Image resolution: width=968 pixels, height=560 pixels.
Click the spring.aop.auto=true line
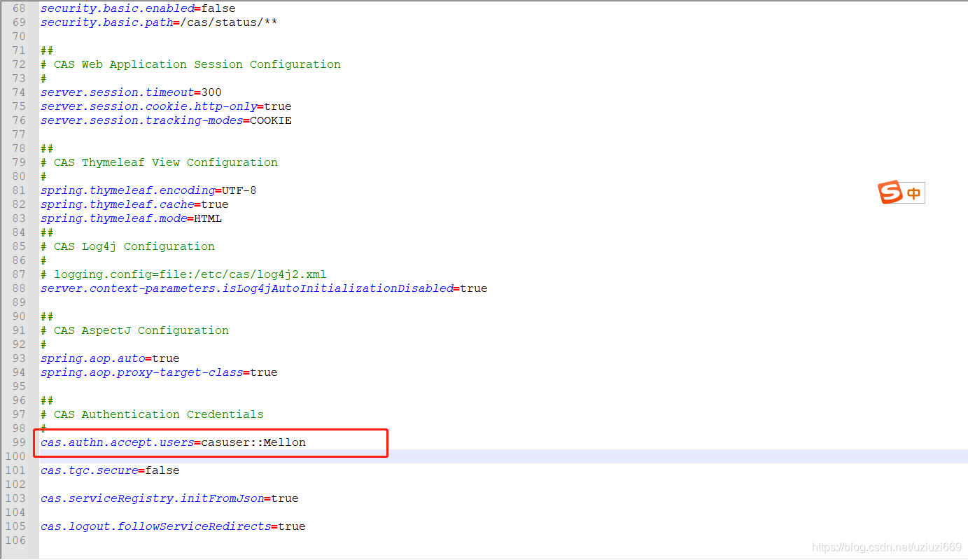(110, 358)
